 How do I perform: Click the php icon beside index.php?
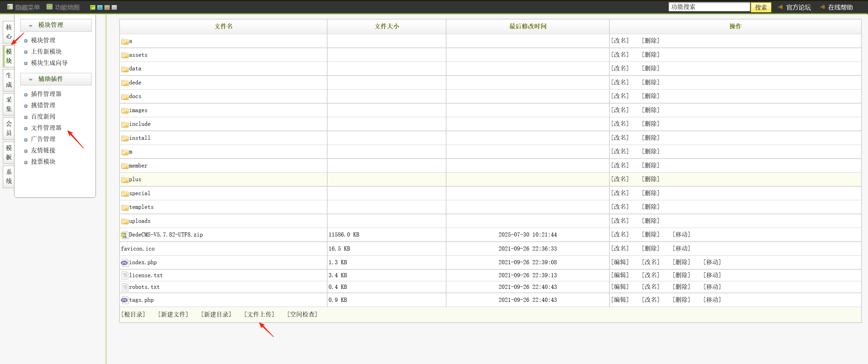click(x=124, y=262)
